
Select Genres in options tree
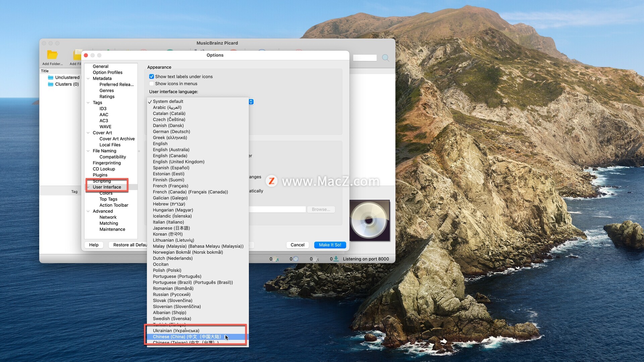coord(107,90)
